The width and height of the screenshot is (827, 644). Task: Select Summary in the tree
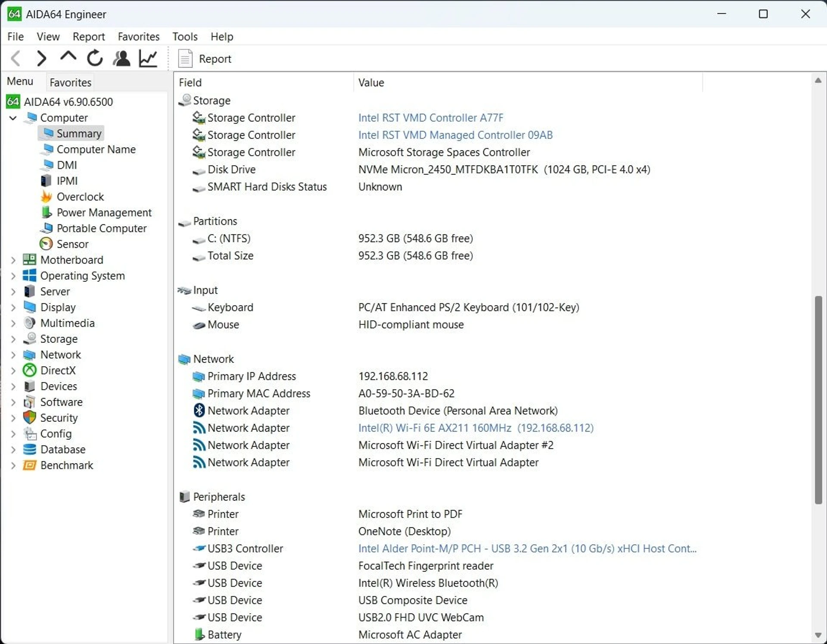pos(72,134)
